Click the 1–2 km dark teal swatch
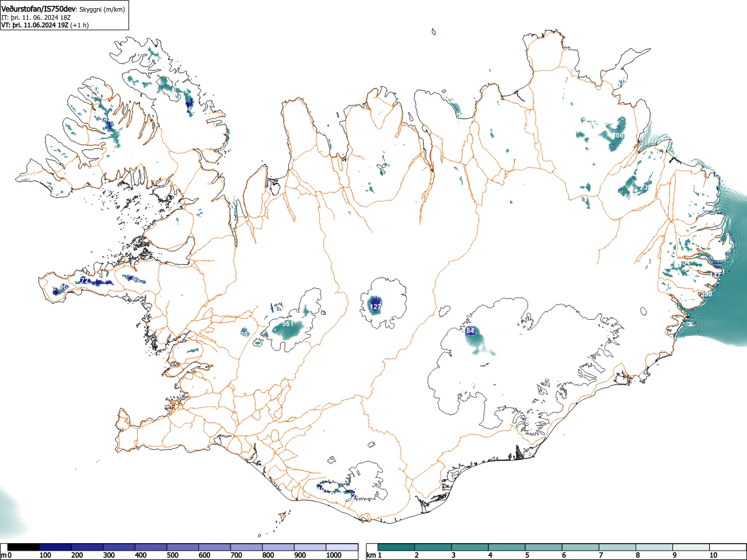The height and width of the screenshot is (560, 747). point(397,547)
